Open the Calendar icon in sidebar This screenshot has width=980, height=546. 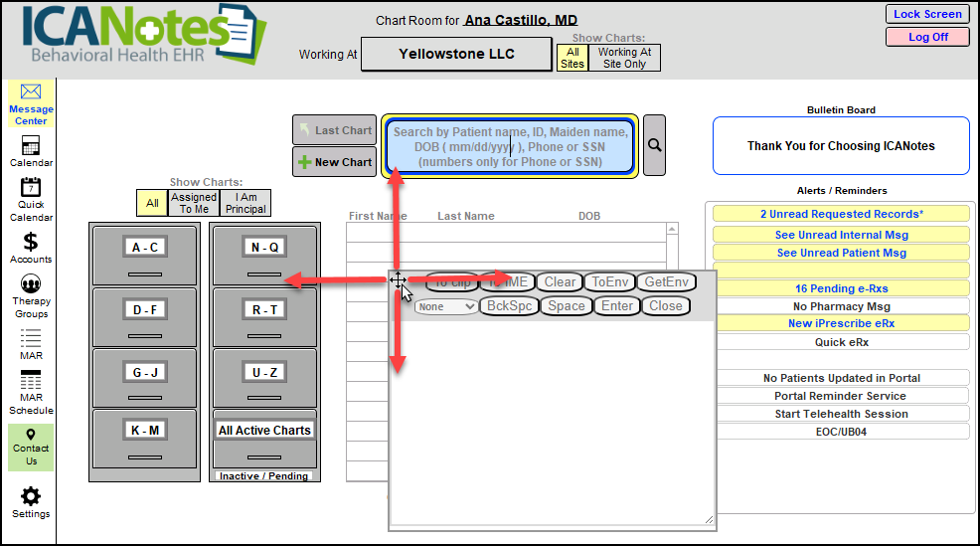pos(31,146)
